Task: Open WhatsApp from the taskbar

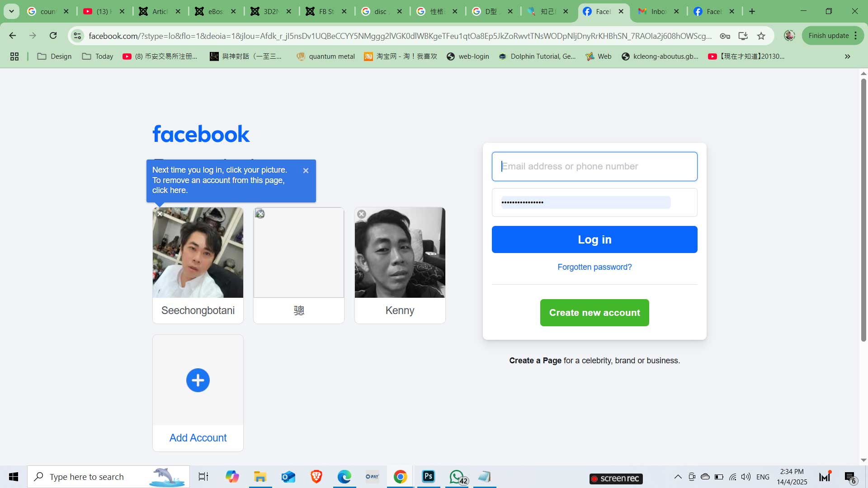Action: [458, 477]
